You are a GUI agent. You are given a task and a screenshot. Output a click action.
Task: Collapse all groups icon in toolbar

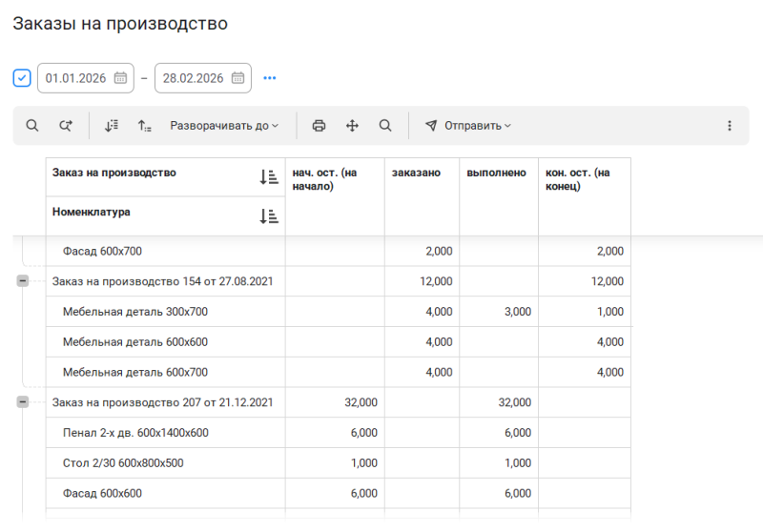(144, 126)
